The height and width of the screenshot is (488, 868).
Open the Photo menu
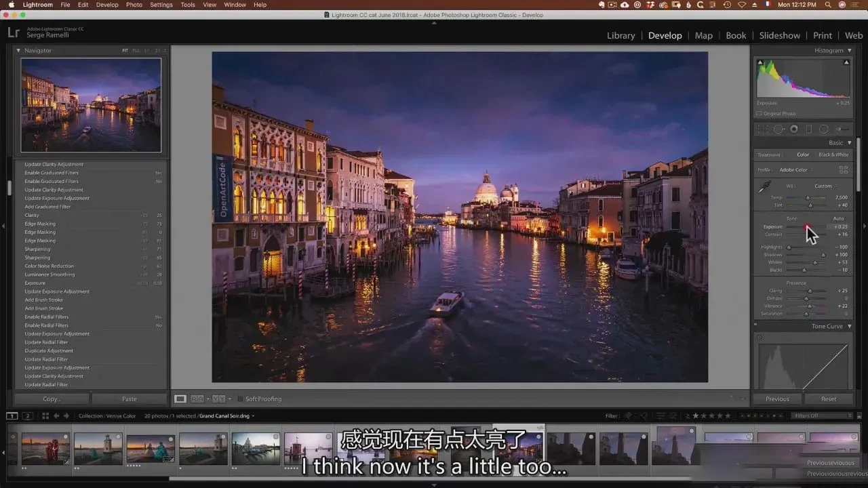[x=134, y=5]
